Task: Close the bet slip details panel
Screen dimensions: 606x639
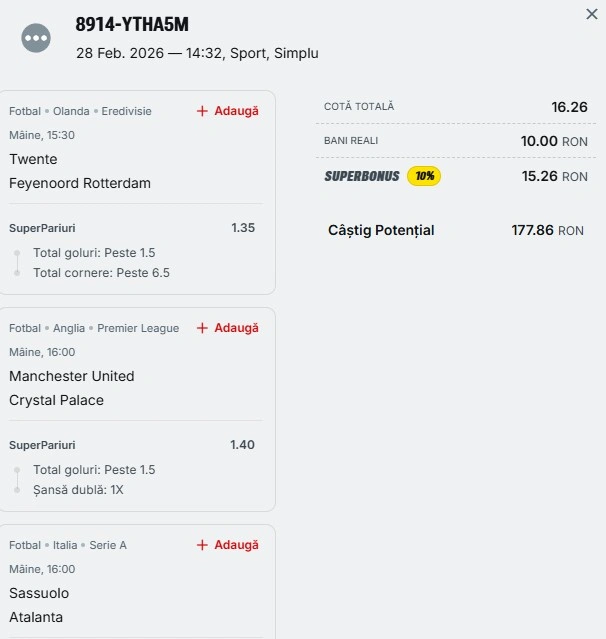Action: click(x=591, y=14)
